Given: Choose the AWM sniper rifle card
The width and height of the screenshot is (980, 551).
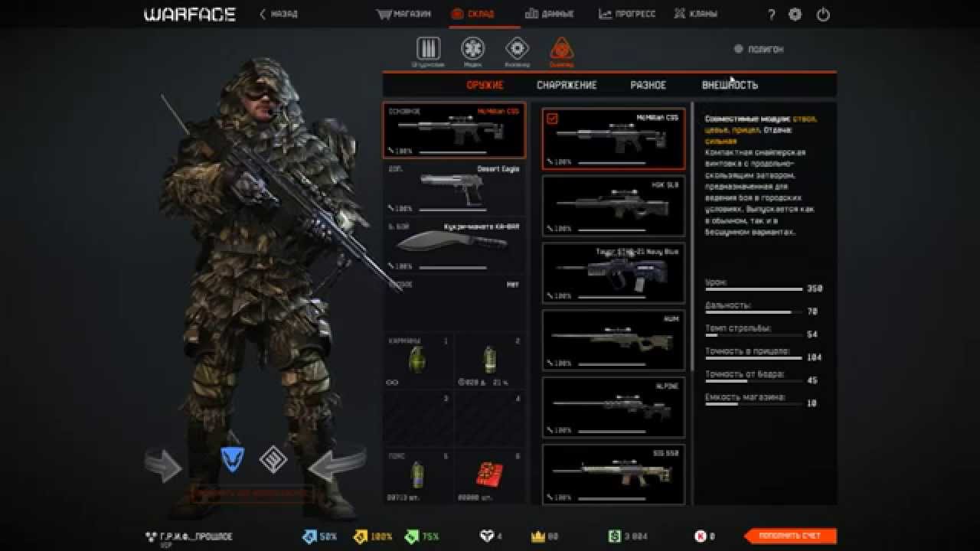Looking at the screenshot, I should (614, 340).
